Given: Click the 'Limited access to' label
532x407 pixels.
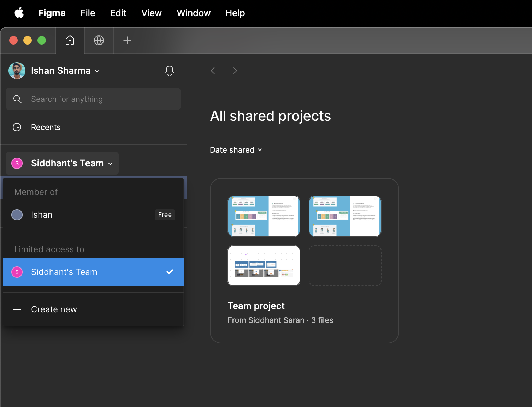Looking at the screenshot, I should [49, 249].
